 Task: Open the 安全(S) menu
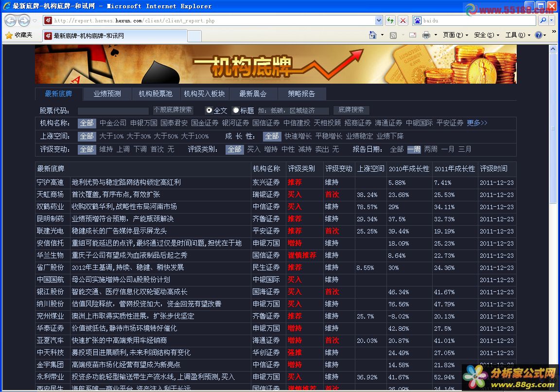pos(487,35)
